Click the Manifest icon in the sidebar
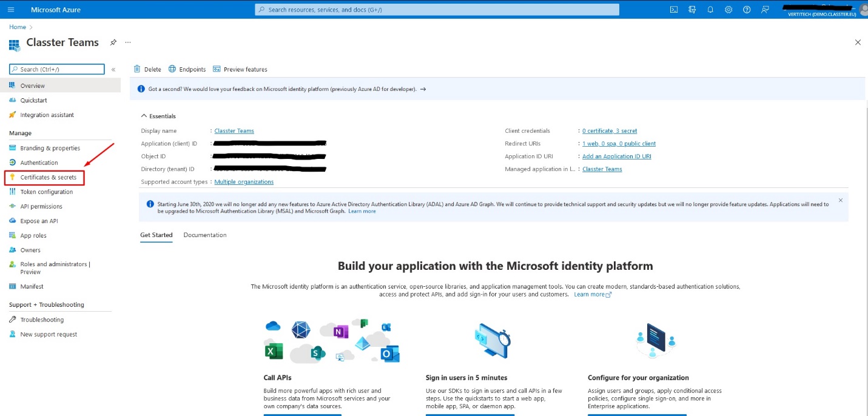The image size is (868, 416). point(13,286)
